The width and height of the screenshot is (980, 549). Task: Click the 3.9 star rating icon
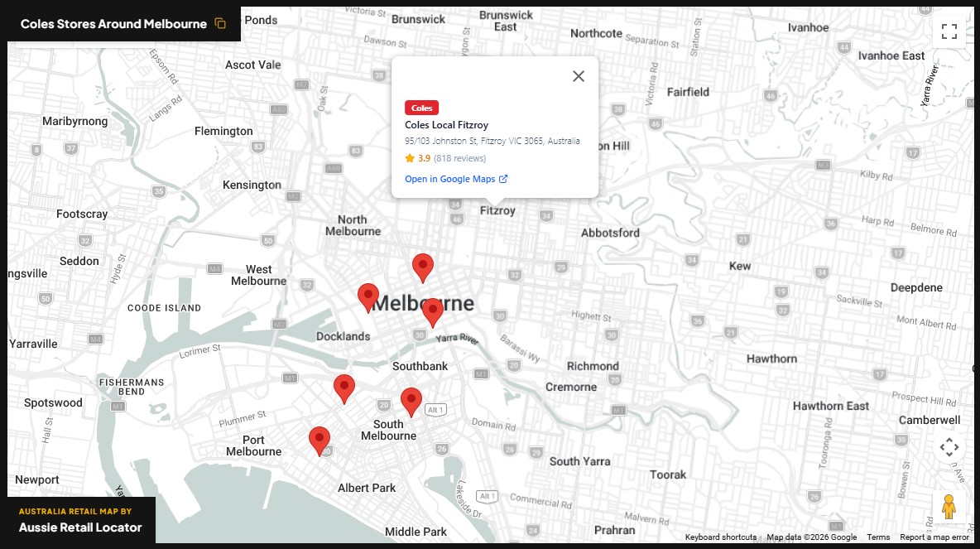point(410,158)
